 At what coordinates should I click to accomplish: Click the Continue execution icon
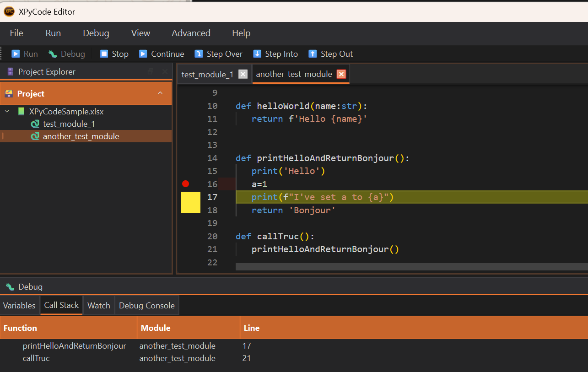point(143,54)
